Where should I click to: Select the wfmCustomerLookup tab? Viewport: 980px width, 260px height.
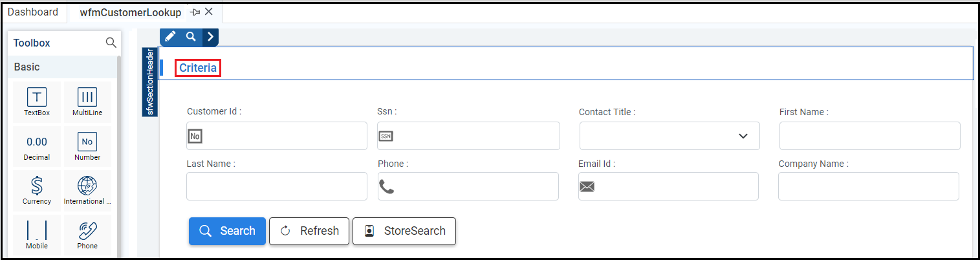(x=131, y=12)
